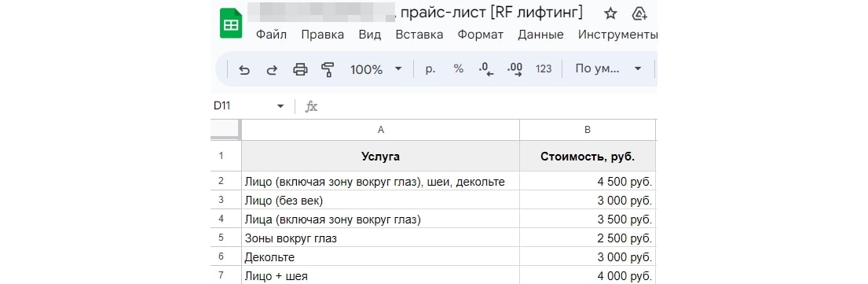This screenshot has width=868, height=284.
Task: Select the "3 000 руб." cell in row 3
Action: coord(588,200)
